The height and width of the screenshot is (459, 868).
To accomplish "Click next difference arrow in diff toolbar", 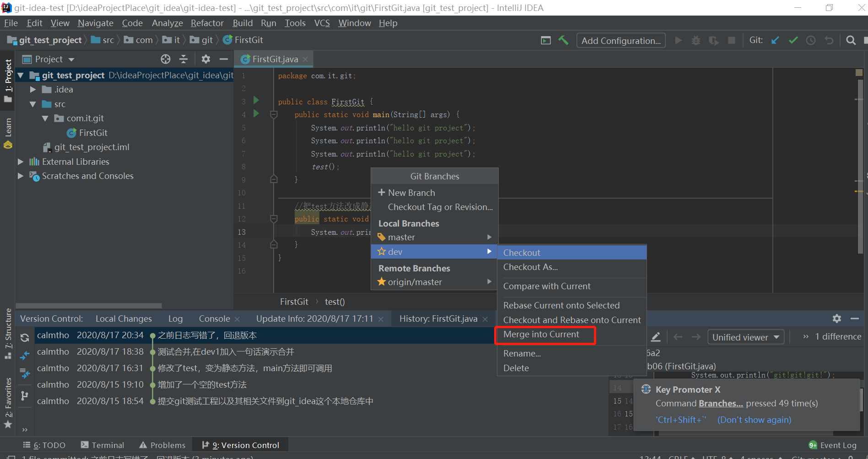I will coord(696,337).
